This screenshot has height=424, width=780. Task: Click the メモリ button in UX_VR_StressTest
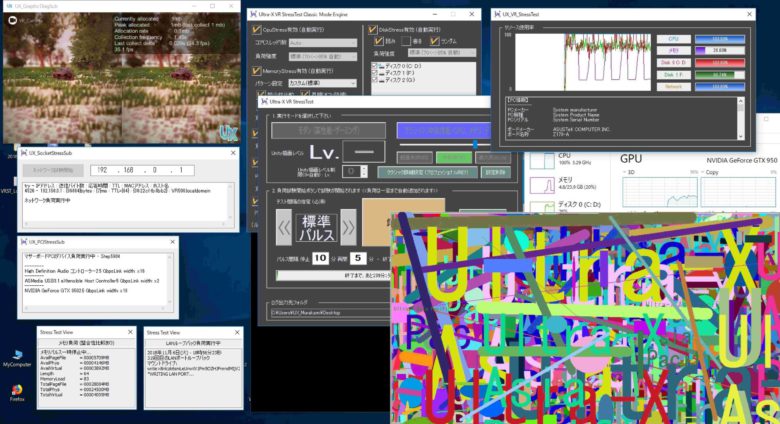point(674,51)
